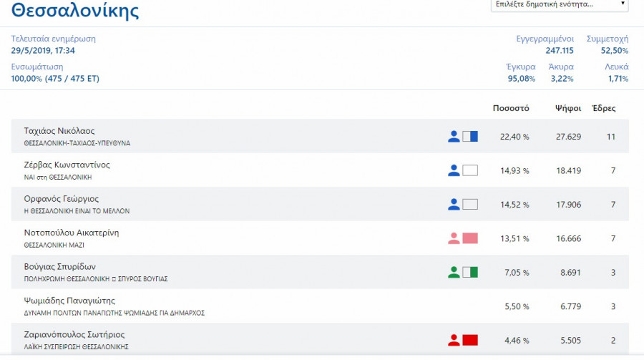Click the solid red square in Ζαριανόπουλος row

click(x=470, y=340)
